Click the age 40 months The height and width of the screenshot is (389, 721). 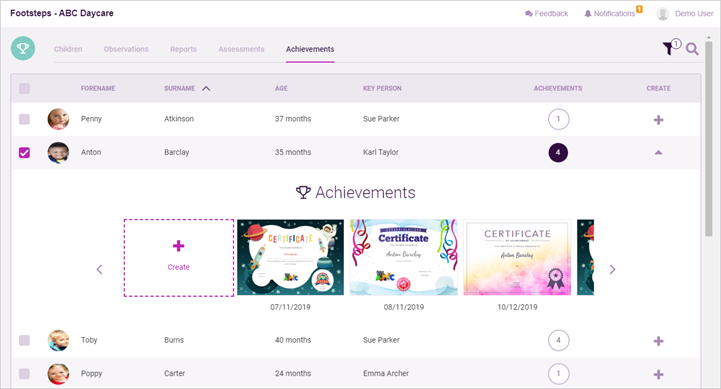point(293,340)
